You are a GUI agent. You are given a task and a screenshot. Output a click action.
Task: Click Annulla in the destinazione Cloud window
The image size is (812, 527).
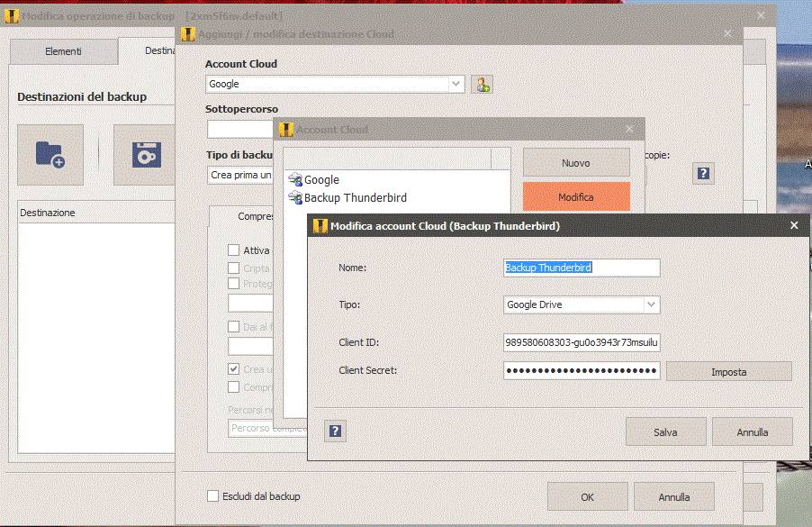pyautogui.click(x=673, y=497)
